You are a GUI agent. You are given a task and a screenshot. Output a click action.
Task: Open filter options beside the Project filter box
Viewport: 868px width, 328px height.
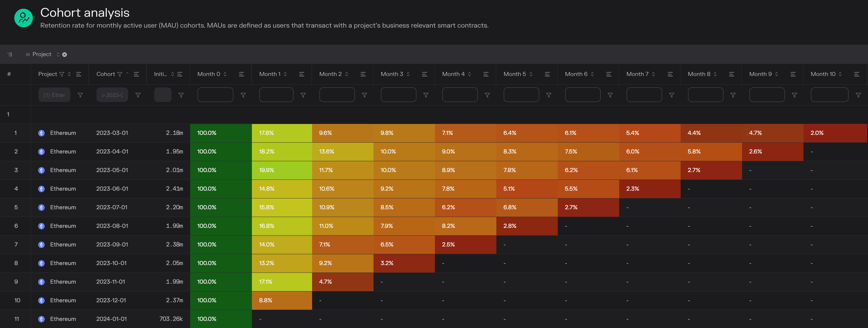tap(81, 95)
